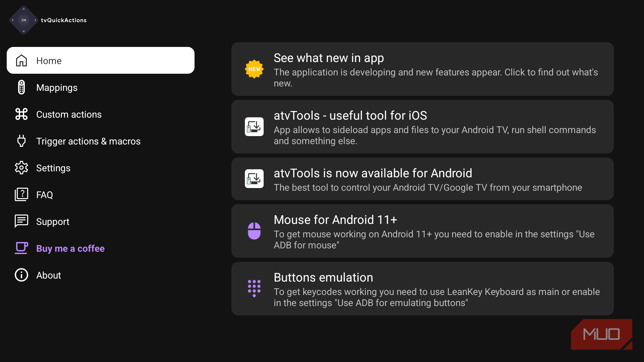The image size is (644, 362).
Task: Click the FAQ question mark icon
Action: tap(21, 194)
